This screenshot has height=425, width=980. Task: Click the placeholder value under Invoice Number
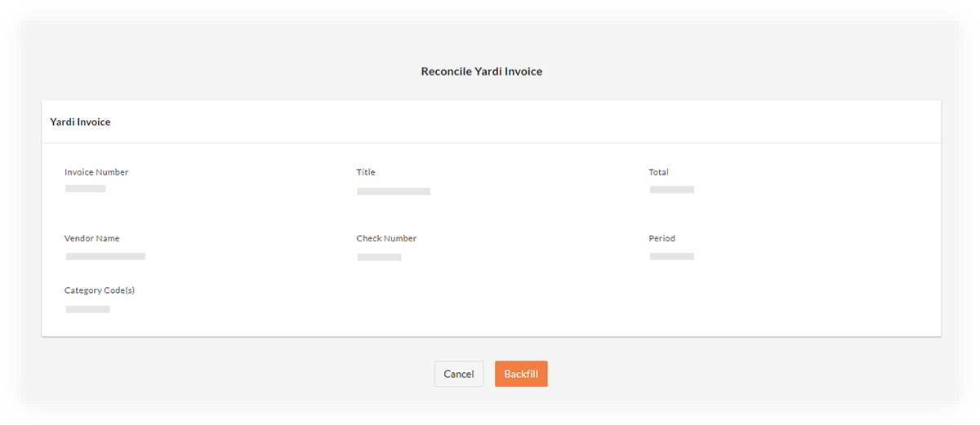[86, 188]
